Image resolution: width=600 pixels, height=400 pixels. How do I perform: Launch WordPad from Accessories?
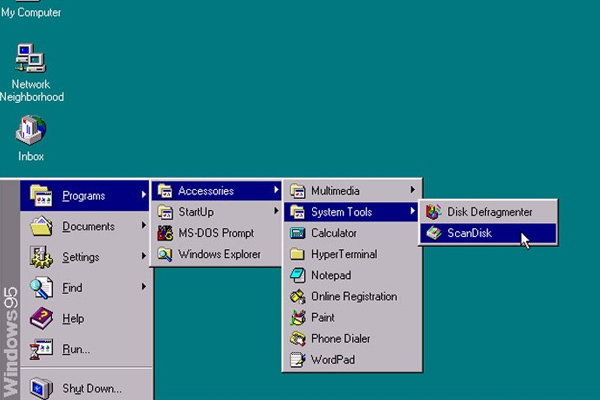click(351, 359)
